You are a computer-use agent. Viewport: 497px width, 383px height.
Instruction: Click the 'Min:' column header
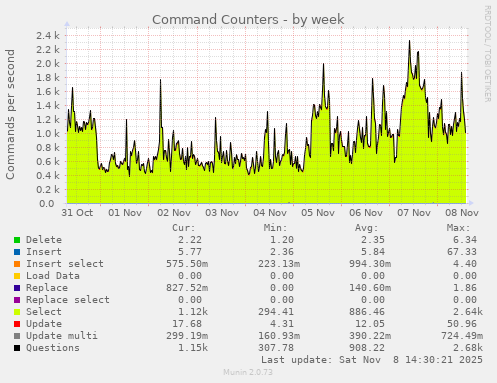[275, 228]
